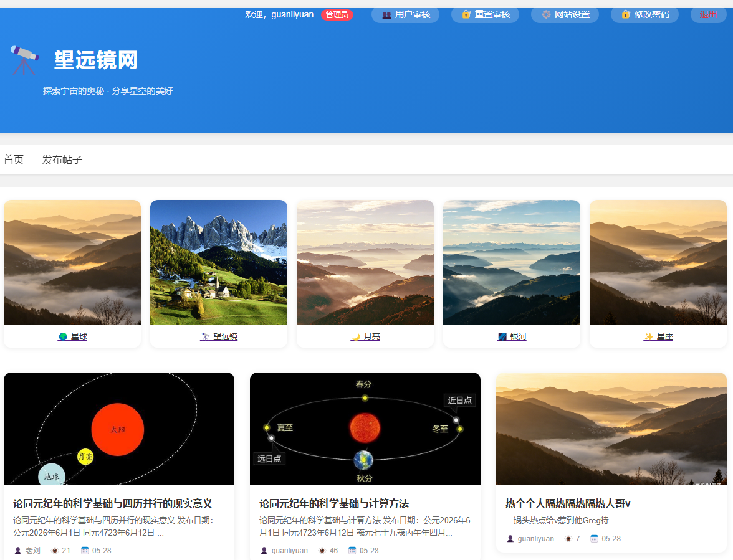Open 发布帖子 in navigation

click(x=62, y=159)
